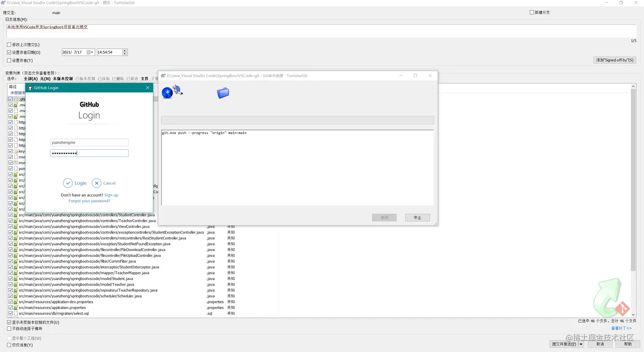Click the title bar icon of the Git progress window
Viewport: 644px width, 352px height.
[163, 75]
